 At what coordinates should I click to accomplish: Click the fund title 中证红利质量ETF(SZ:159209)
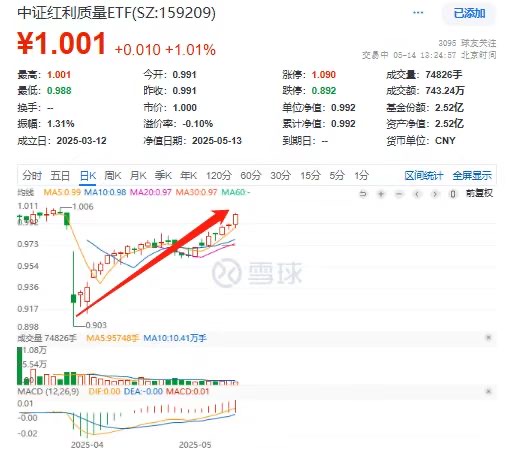pos(117,13)
